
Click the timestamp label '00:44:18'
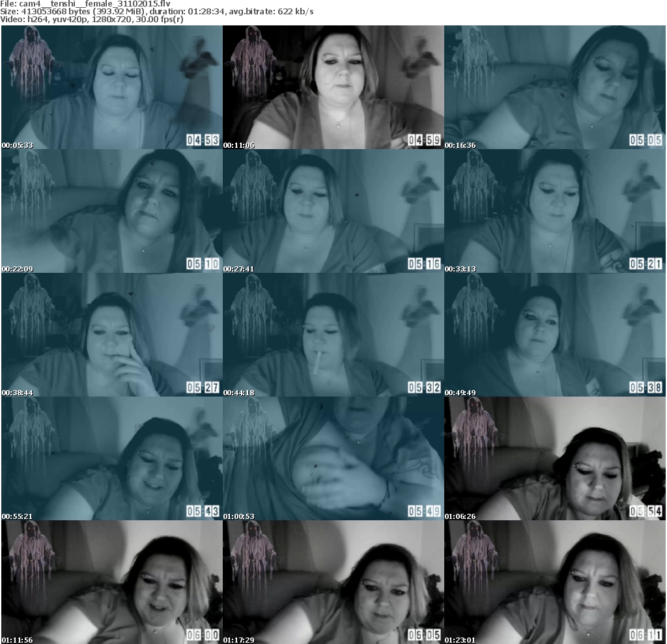239,393
